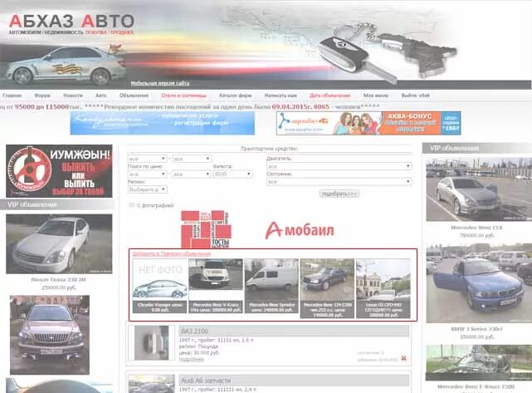Open the ВАЗ 2106 listing thumbnail

pos(151,343)
